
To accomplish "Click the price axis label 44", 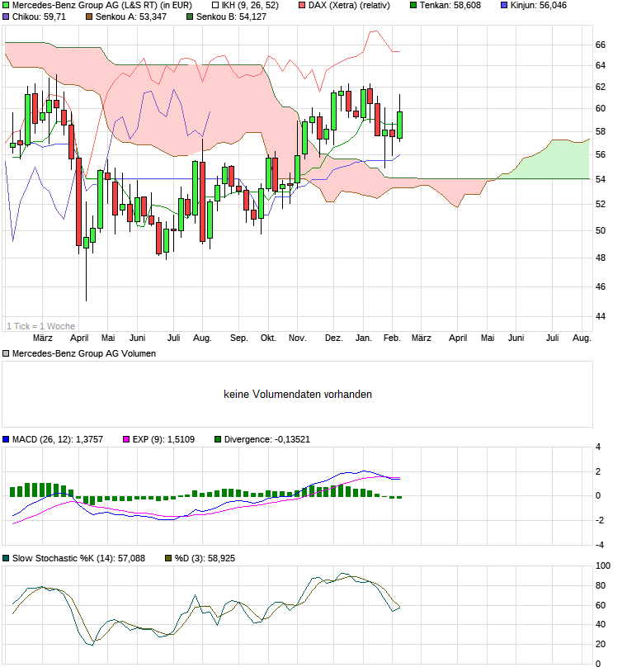I will pos(601,316).
